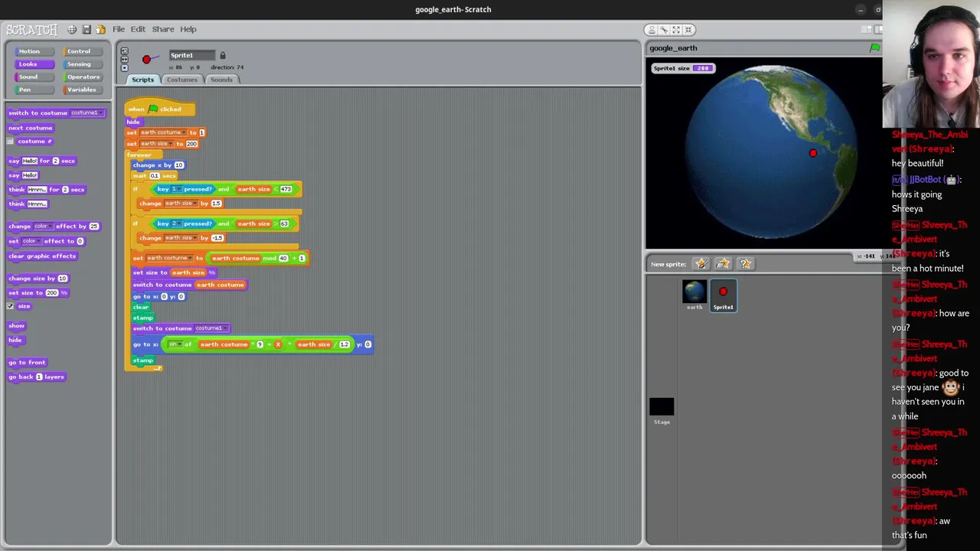Click the 'go to front' block
The image size is (980, 551).
tap(27, 362)
